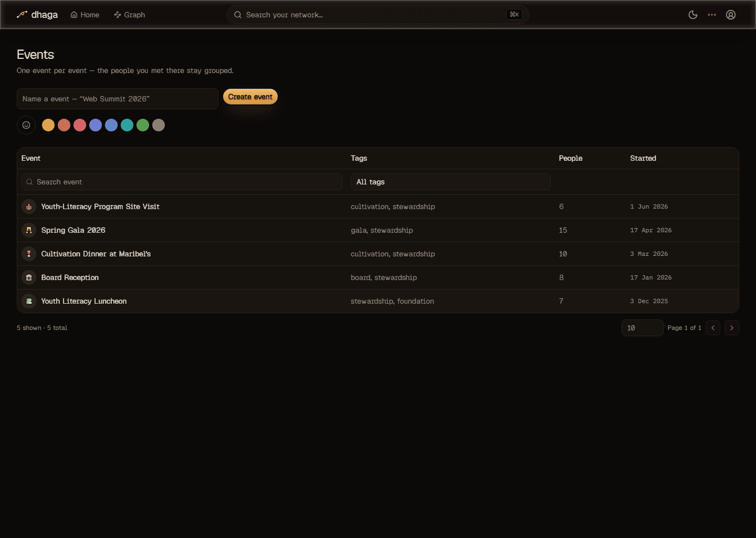
Task: Open the Youth Literacy Luncheon event
Action: coord(84,301)
